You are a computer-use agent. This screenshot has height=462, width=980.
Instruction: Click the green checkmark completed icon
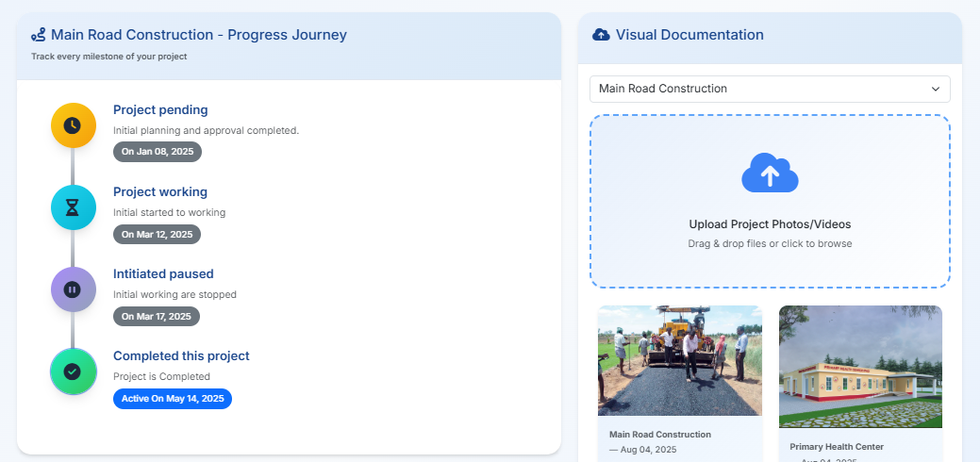(74, 371)
